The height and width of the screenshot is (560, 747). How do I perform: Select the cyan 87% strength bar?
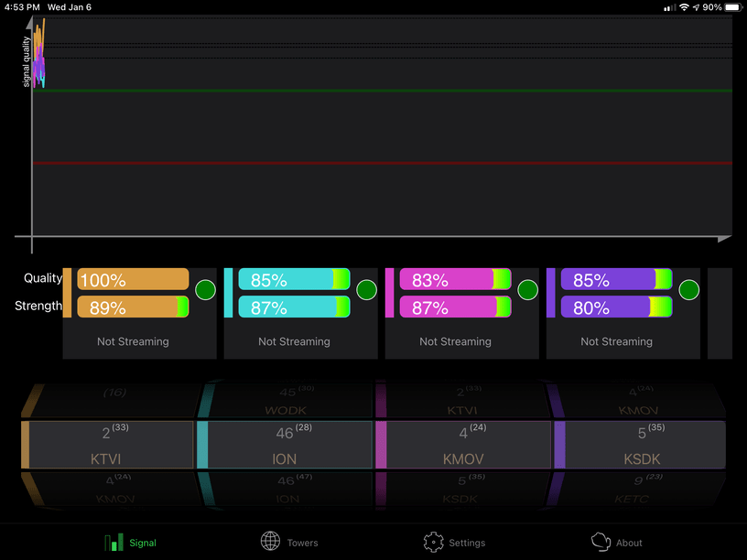click(294, 307)
